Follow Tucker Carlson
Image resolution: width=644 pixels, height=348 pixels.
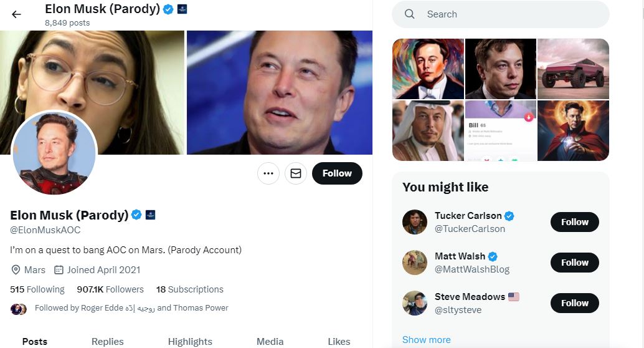click(574, 222)
